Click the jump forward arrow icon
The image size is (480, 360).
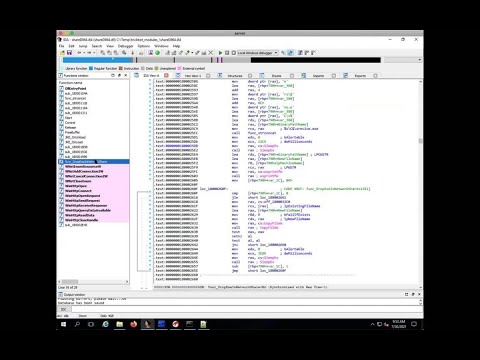coord(89,53)
